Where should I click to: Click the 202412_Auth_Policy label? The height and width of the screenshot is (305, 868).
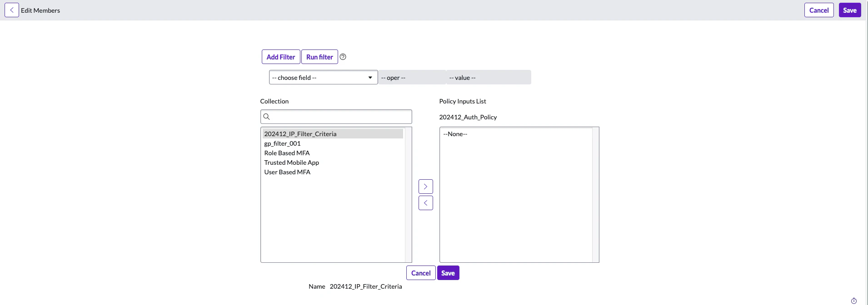(x=468, y=117)
